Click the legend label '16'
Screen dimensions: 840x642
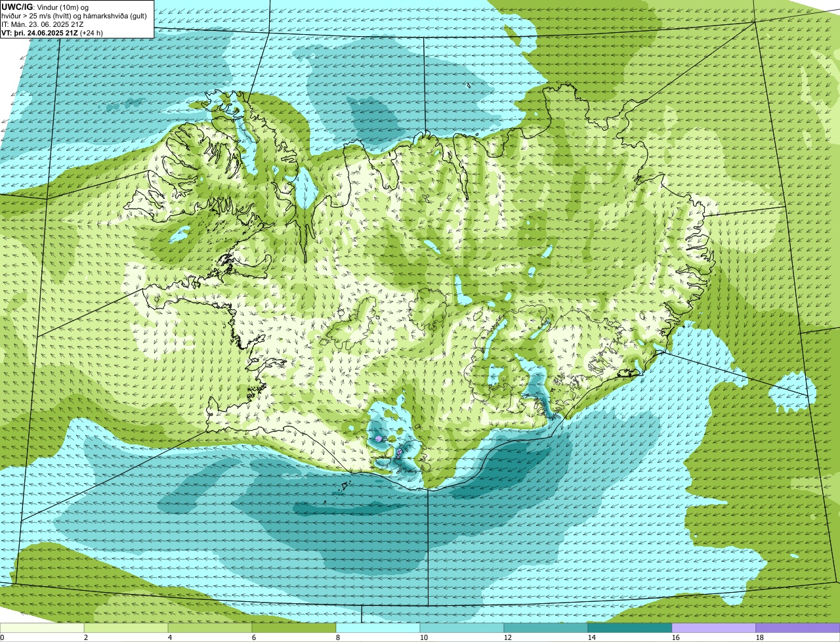pos(676,637)
